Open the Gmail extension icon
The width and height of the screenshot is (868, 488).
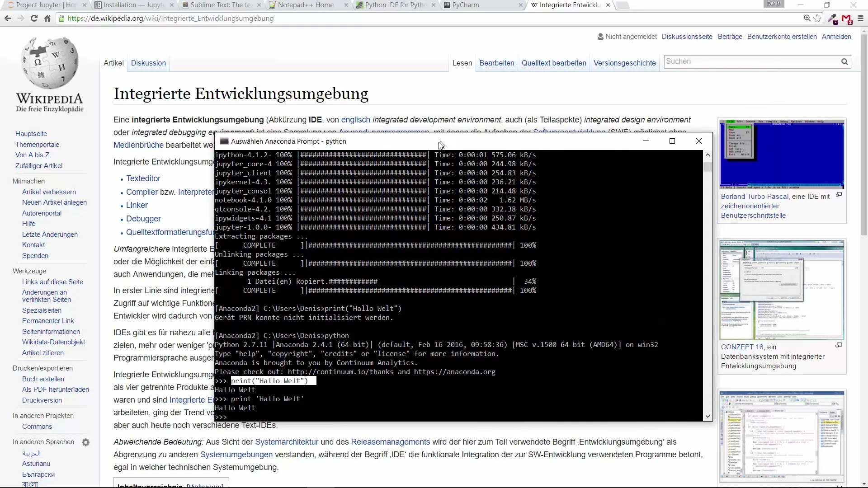847,19
